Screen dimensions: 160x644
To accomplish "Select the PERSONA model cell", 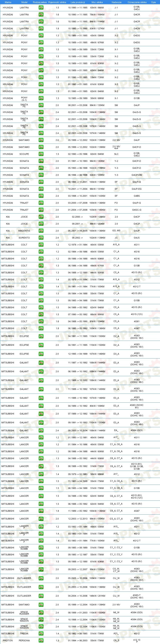I will 24,641.
